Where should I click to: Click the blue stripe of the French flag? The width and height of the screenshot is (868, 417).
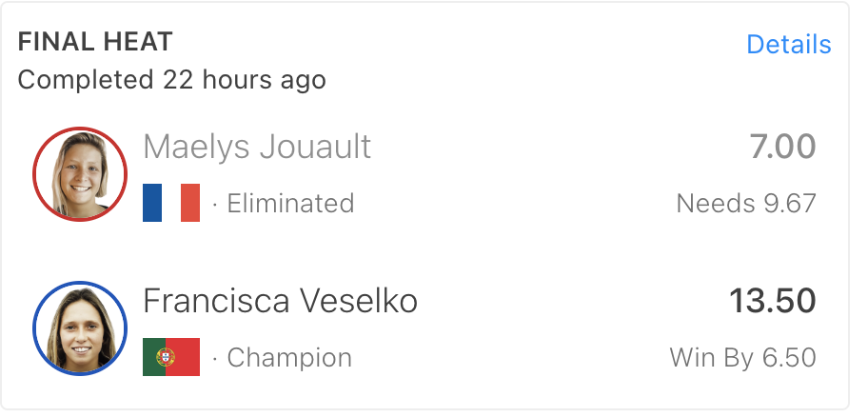[152, 203]
